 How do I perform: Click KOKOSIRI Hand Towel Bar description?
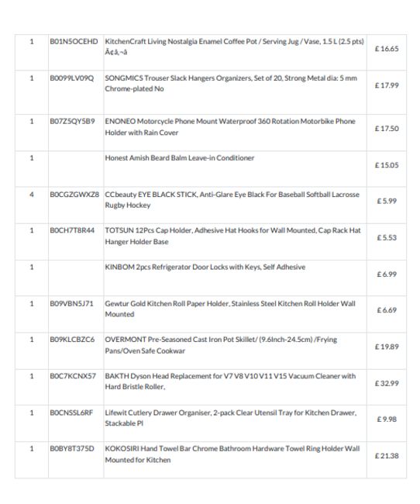point(232,454)
